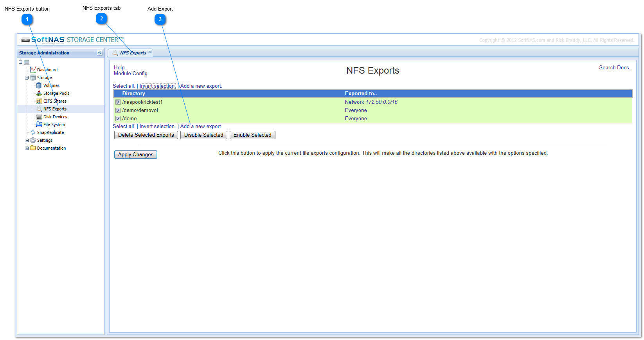Click the Disk Devices drive icon
644x340 pixels.
click(39, 117)
